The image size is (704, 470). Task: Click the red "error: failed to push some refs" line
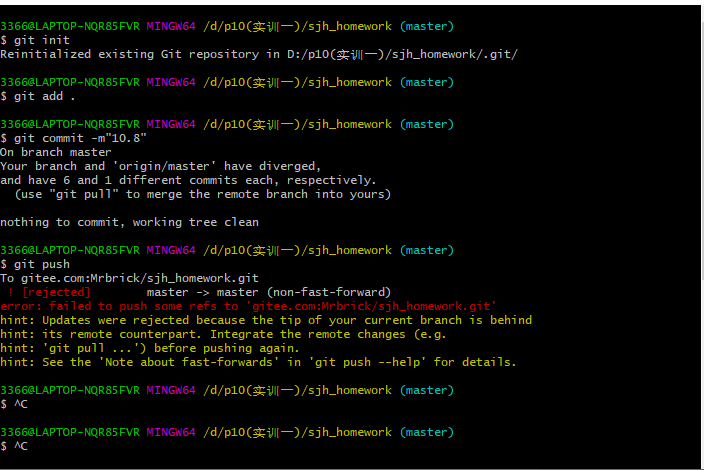[248, 306]
